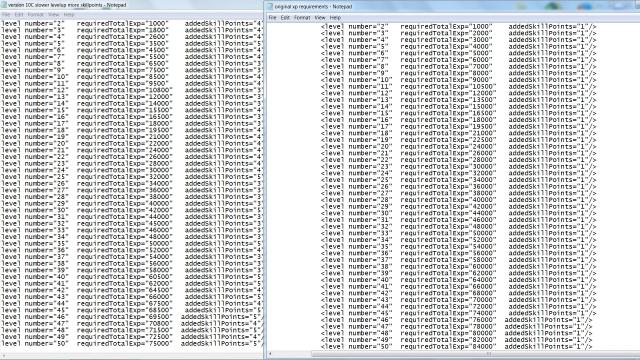Place the cursor on the level 50 line with requiredTotalExp 84000
This screenshot has height=360, width=640.
456,347
